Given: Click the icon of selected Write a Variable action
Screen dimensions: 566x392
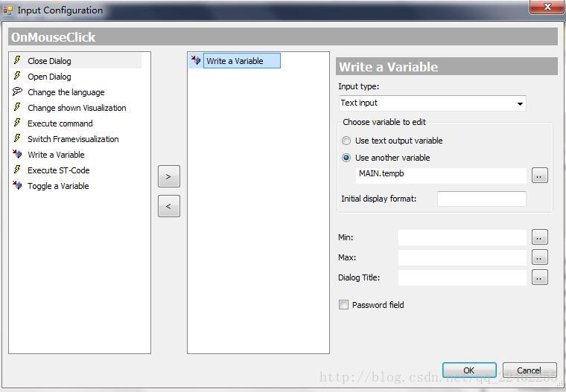Looking at the screenshot, I should click(196, 60).
